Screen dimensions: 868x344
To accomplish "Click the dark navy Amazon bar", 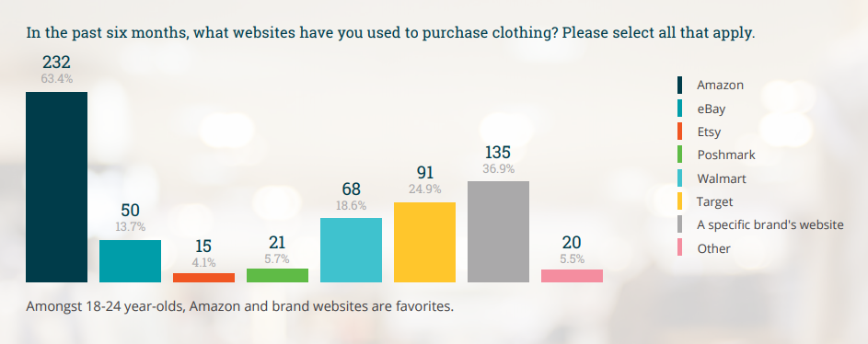I will (56, 187).
